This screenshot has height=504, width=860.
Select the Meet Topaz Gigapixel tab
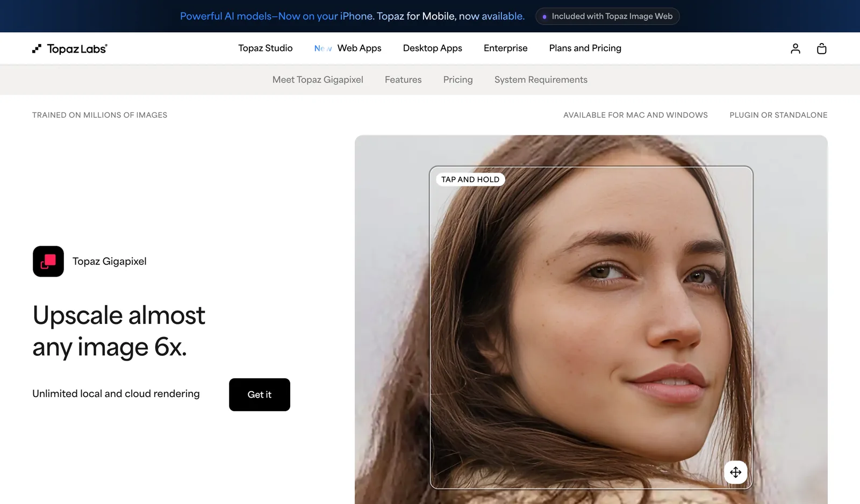pos(318,80)
